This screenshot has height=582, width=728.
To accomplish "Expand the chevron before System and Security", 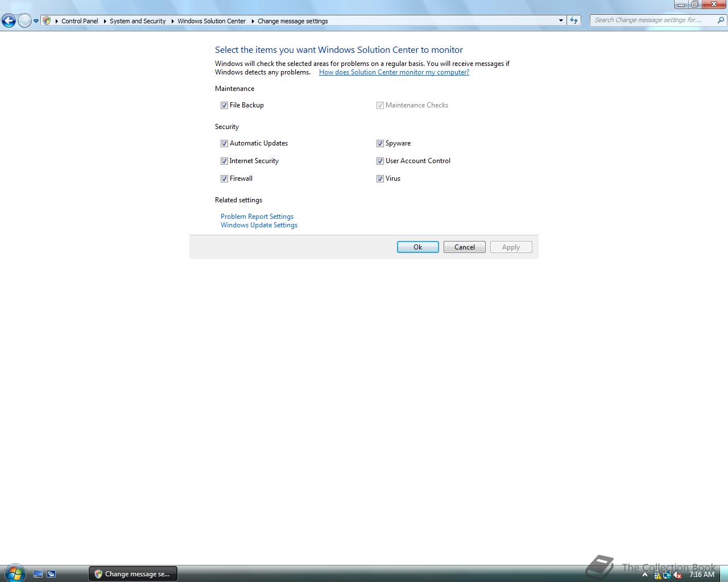I will pyautogui.click(x=105, y=21).
